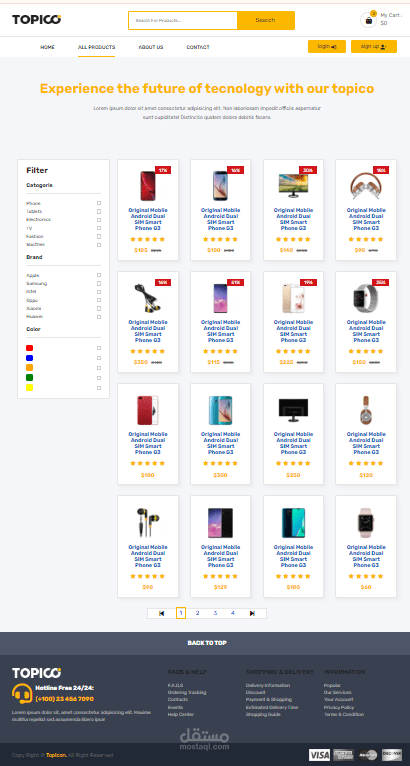Viewport: 410px width, 766px height.
Task: Open the silver smartwatch image priced $150
Action: tap(366, 298)
